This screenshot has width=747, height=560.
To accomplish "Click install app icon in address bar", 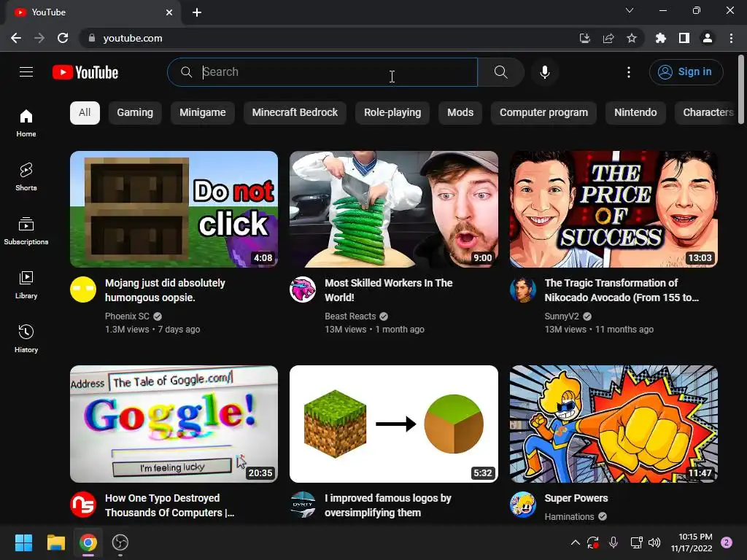I will click(584, 38).
